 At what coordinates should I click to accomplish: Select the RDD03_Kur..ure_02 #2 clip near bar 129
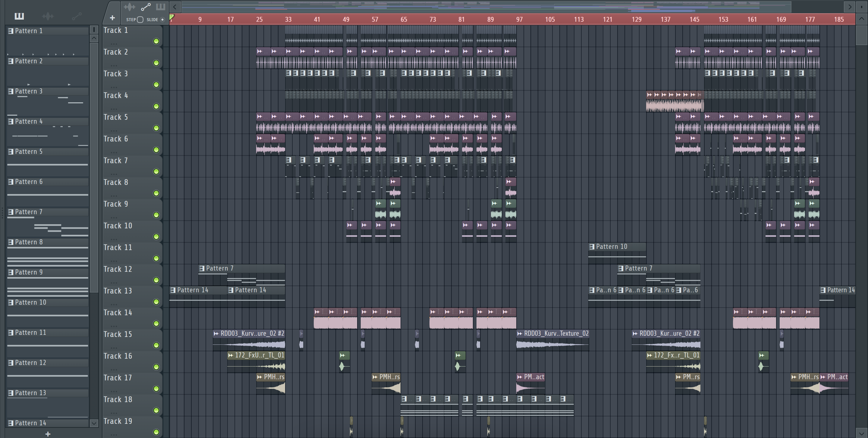point(666,340)
